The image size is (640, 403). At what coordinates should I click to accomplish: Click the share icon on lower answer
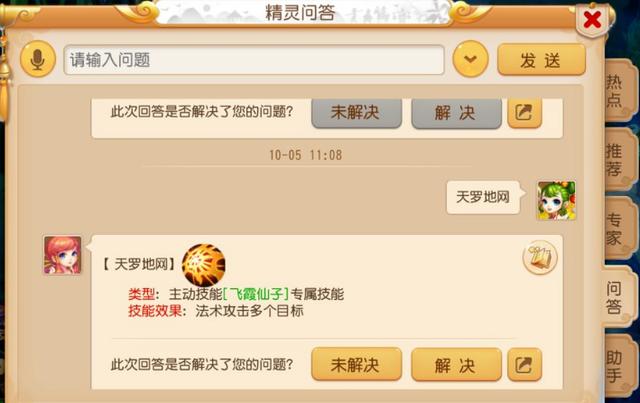point(524,365)
